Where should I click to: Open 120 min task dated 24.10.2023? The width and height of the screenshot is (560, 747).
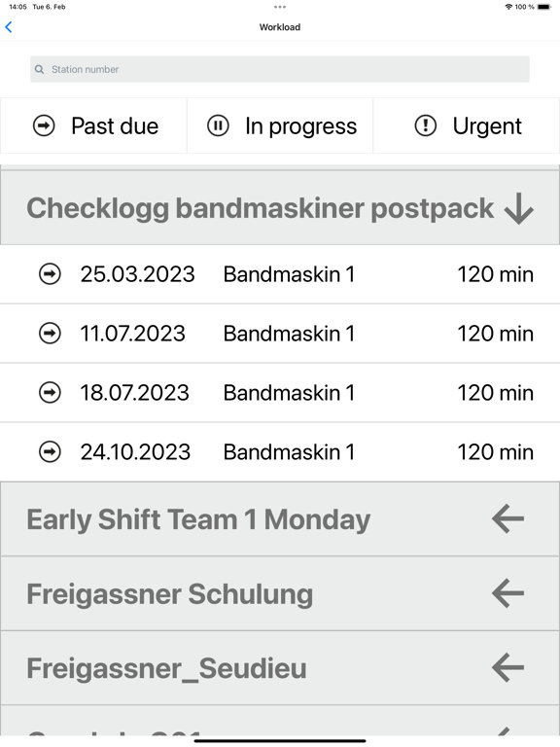point(280,451)
